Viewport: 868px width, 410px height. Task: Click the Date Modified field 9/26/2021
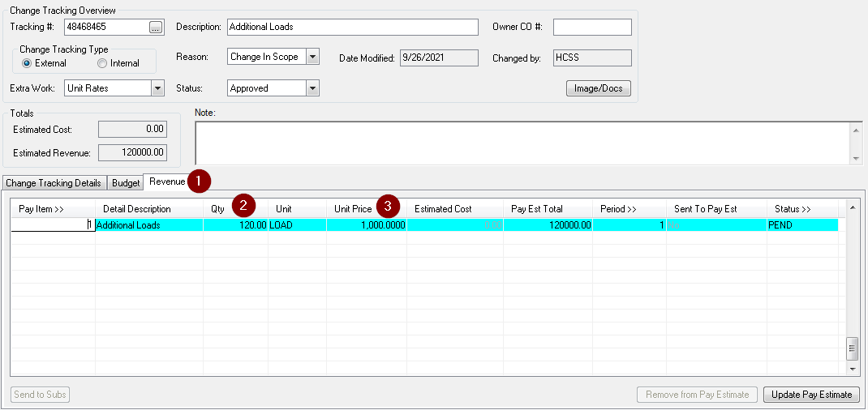click(x=438, y=58)
